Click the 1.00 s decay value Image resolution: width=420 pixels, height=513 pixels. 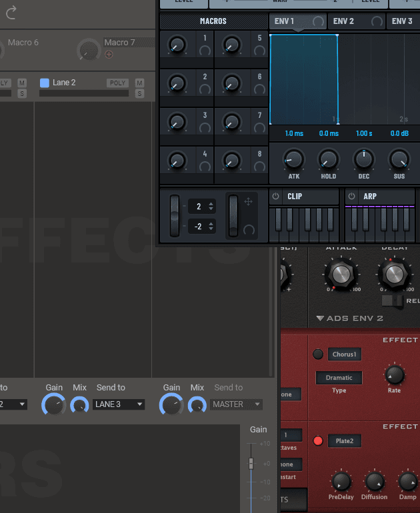pyautogui.click(x=364, y=133)
